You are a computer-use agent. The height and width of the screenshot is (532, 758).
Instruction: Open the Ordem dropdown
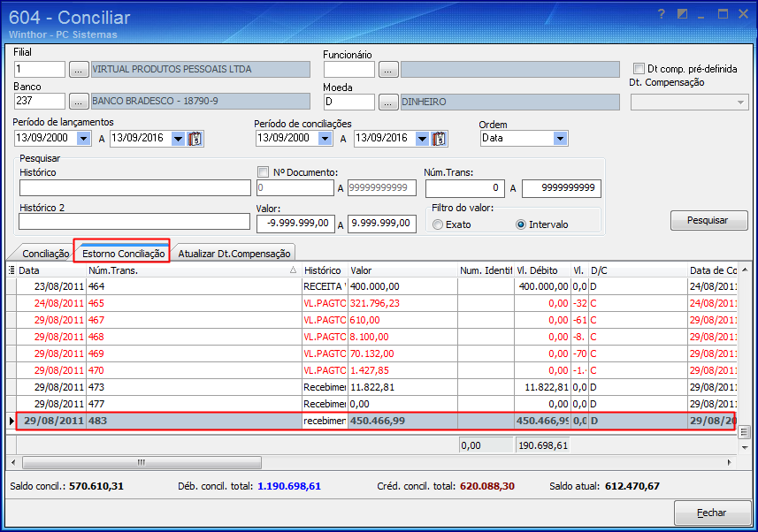[x=560, y=138]
